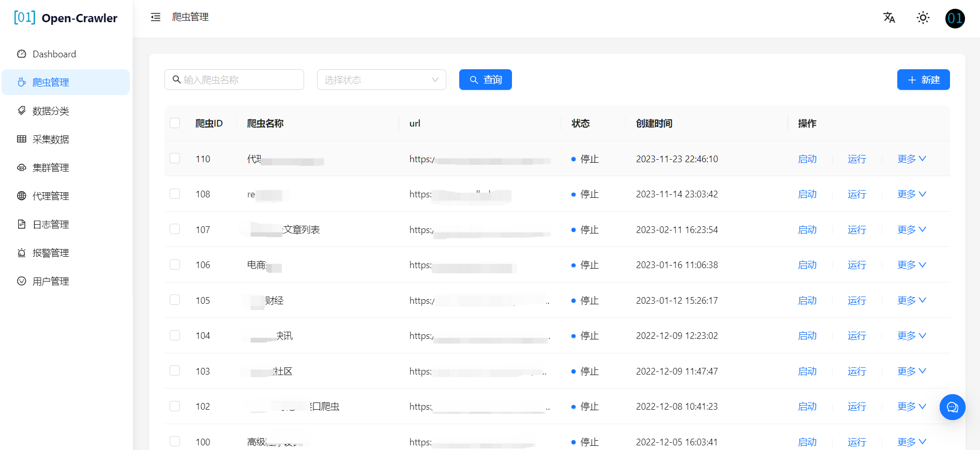
Task: Click the 代理管理 globe icon
Action: (x=22, y=196)
